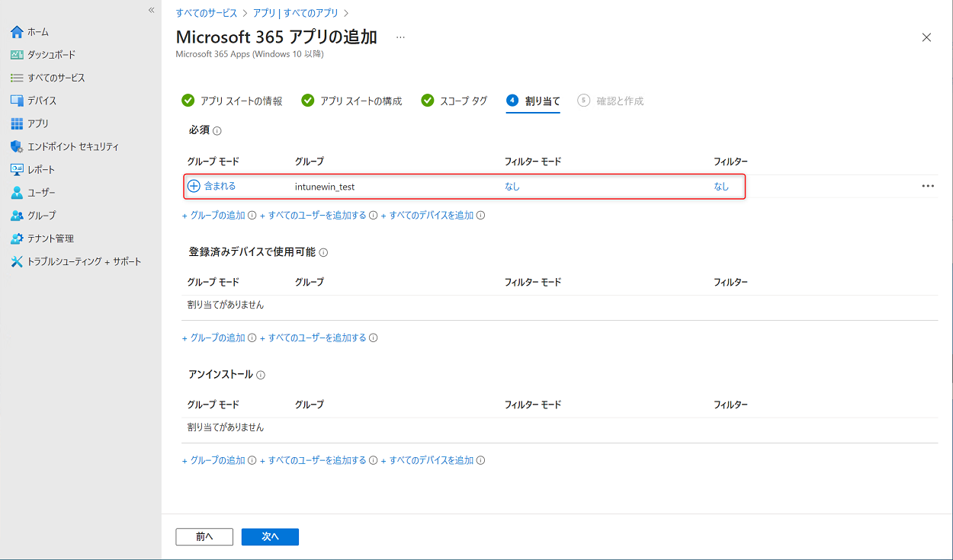Open the ellipsis menu beside the page title

pos(400,37)
